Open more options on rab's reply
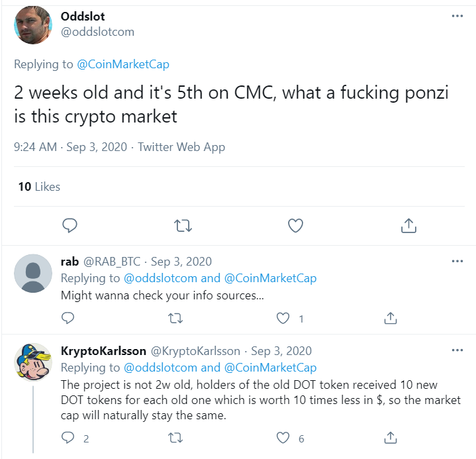 tap(457, 261)
